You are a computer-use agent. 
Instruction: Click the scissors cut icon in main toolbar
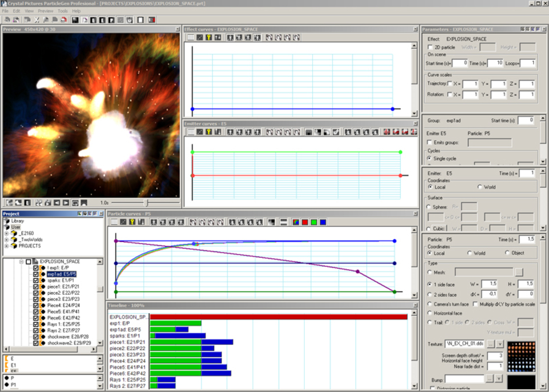(37, 20)
